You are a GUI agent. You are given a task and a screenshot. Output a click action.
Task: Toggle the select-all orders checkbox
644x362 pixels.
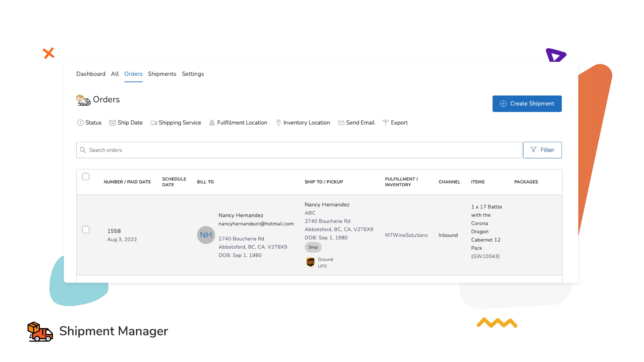tap(86, 177)
